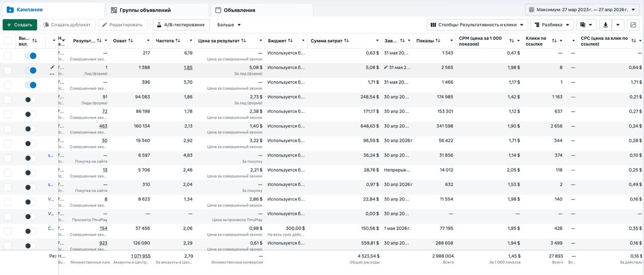This screenshot has width=644, height=275.
Task: Click the underlined result 463
Action: click(x=103, y=126)
